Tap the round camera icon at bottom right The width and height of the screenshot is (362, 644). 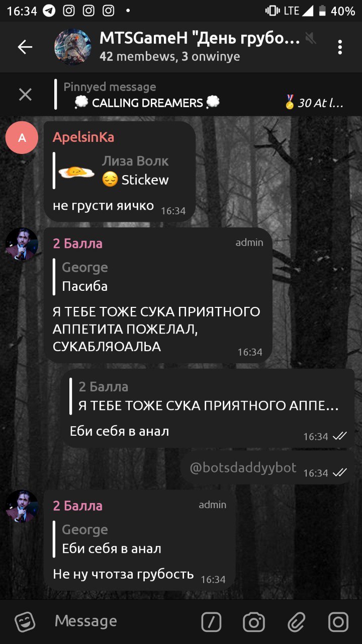pos(338,622)
